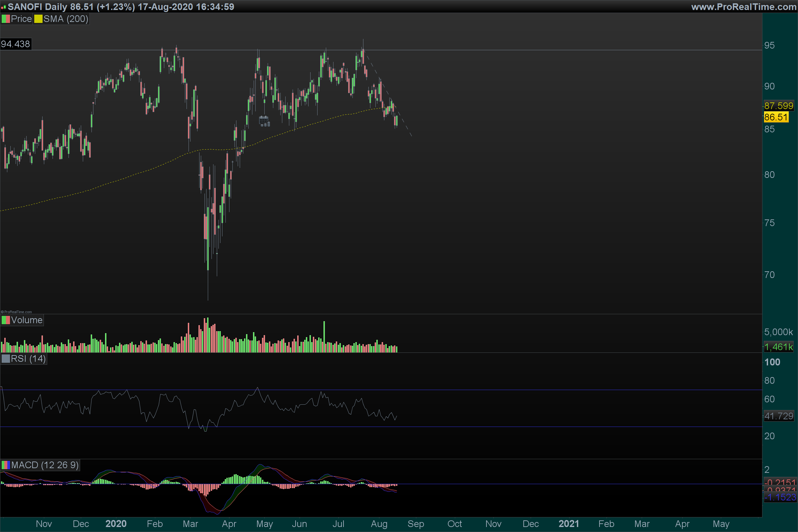Click the yellow SMA (200) legend swatch

[38, 19]
